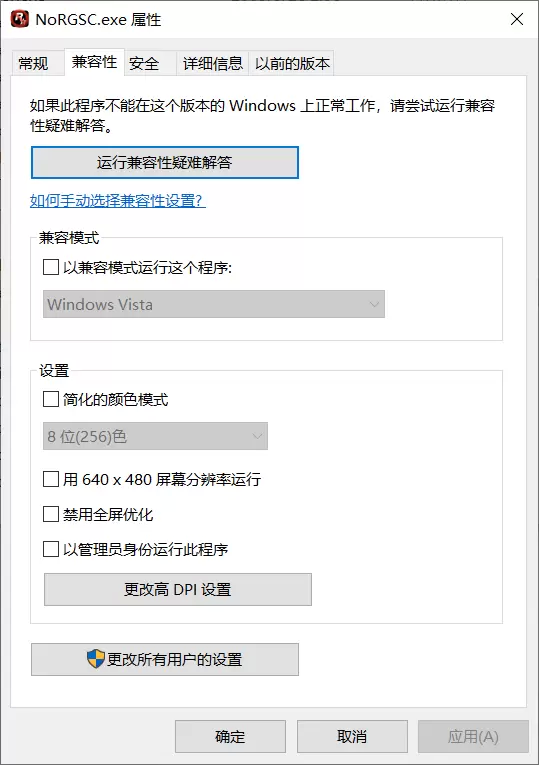539x765 pixels.
Task: Switch to the 常规 tab
Action: [x=33, y=63]
